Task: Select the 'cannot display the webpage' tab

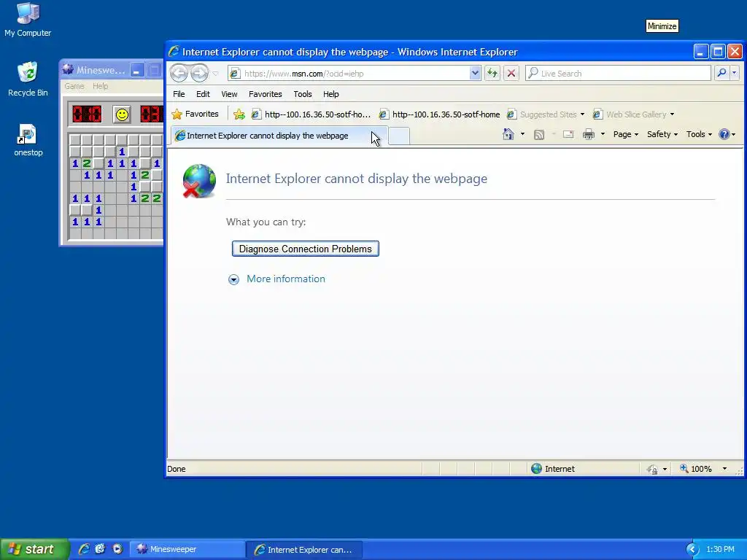Action: 279,136
